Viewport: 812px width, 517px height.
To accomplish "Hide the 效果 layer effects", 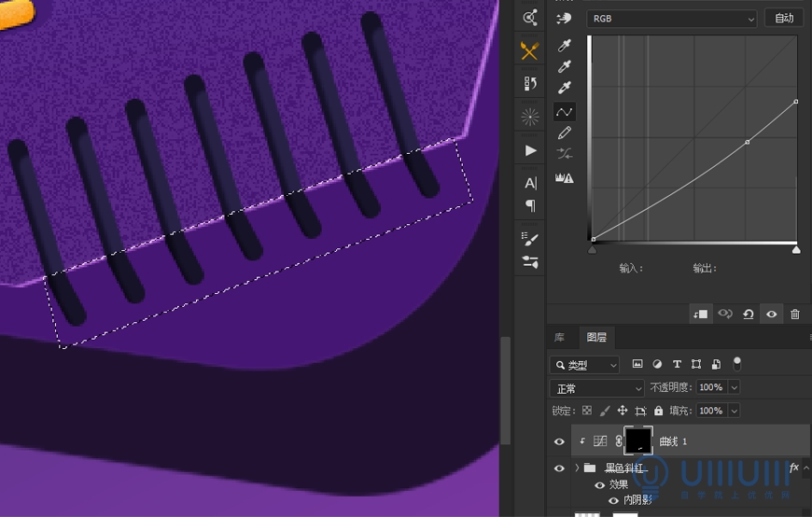I will pos(600,485).
